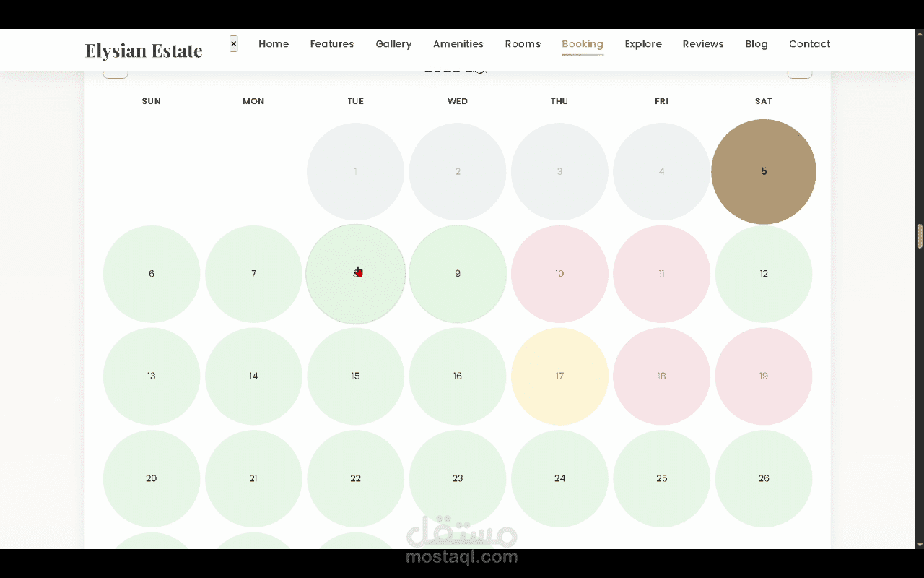Navigate to Amenities

click(x=458, y=44)
